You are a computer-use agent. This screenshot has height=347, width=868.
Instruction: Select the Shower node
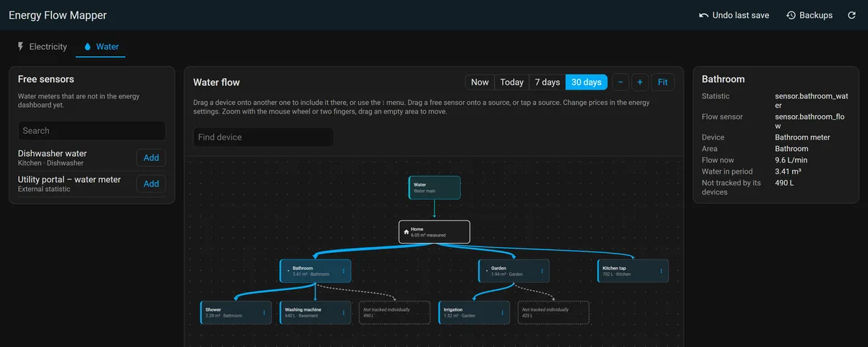point(236,312)
